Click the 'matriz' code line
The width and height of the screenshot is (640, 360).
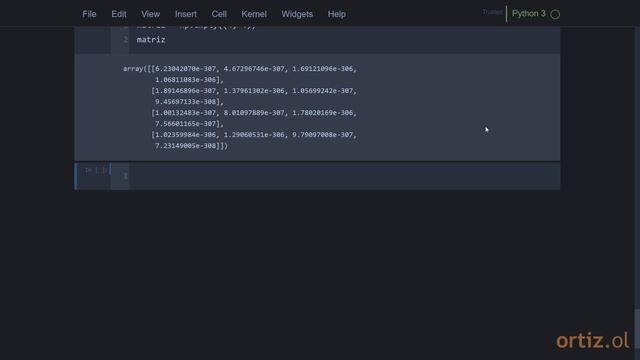click(x=151, y=40)
